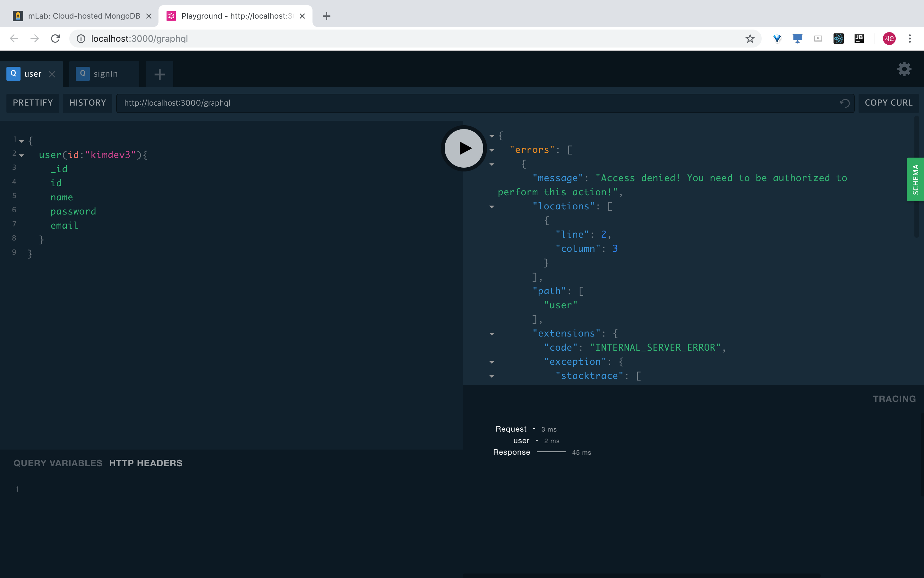The height and width of the screenshot is (578, 924).
Task: Collapse query root at editor line 1
Action: 21,141
